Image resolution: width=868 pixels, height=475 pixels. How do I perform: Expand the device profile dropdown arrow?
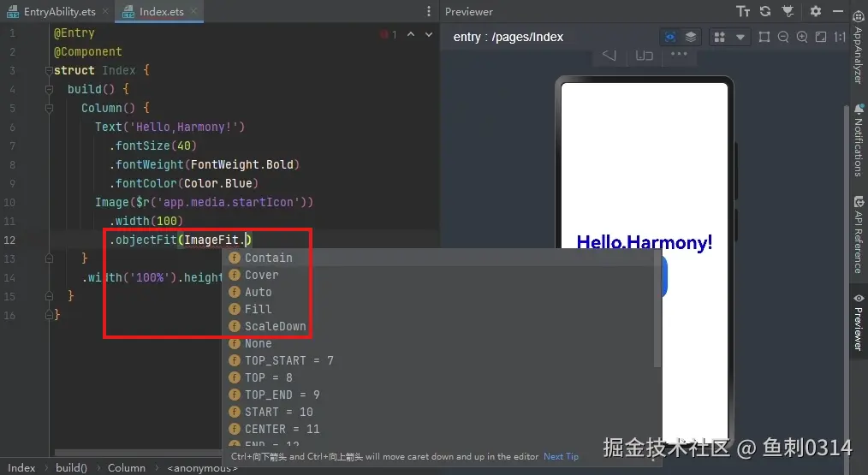tap(740, 37)
